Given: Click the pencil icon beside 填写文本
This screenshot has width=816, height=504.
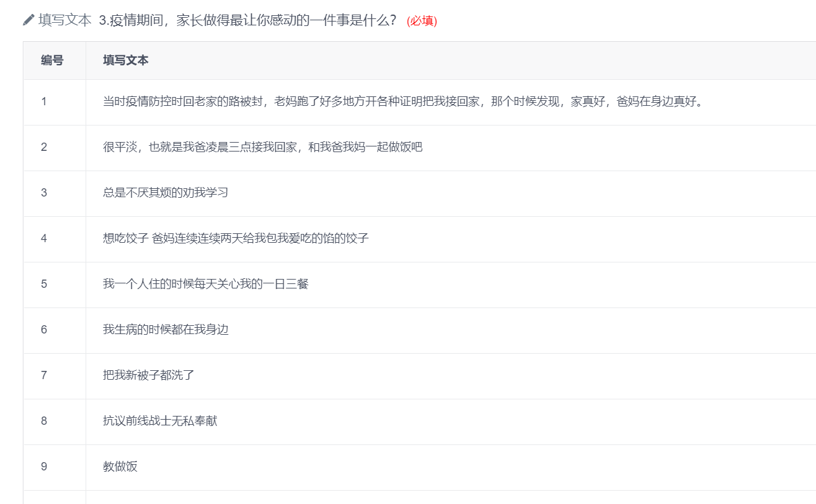Looking at the screenshot, I should pyautogui.click(x=29, y=20).
